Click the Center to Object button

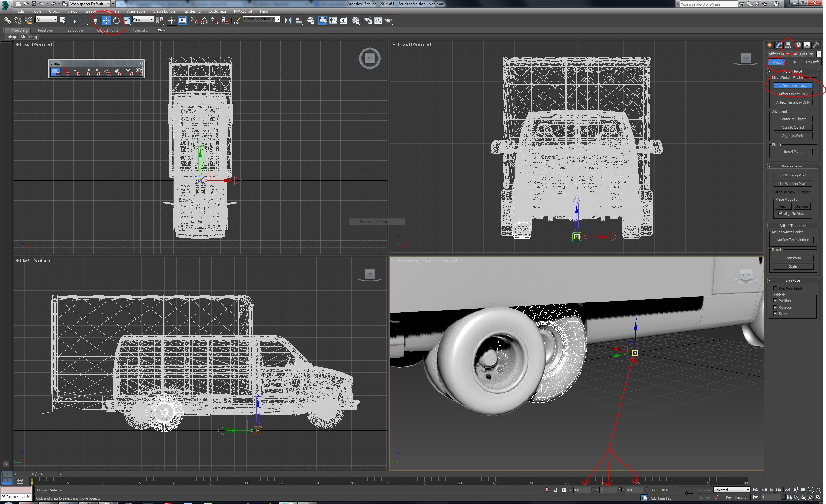(793, 119)
